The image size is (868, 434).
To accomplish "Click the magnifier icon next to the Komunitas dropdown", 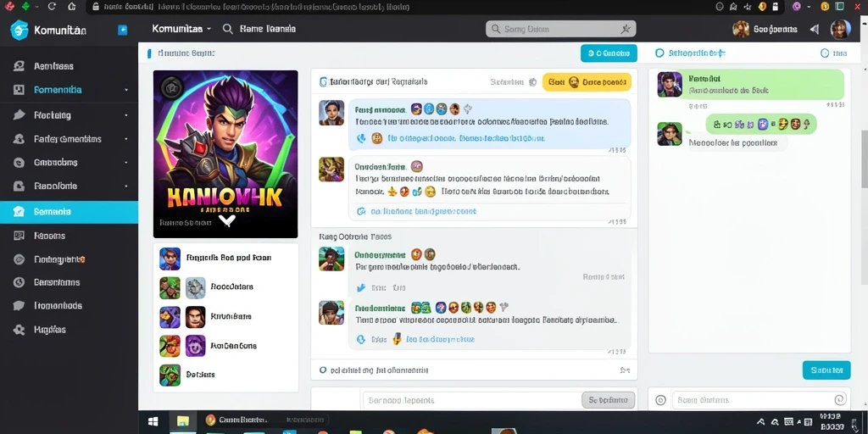I will 227,29.
